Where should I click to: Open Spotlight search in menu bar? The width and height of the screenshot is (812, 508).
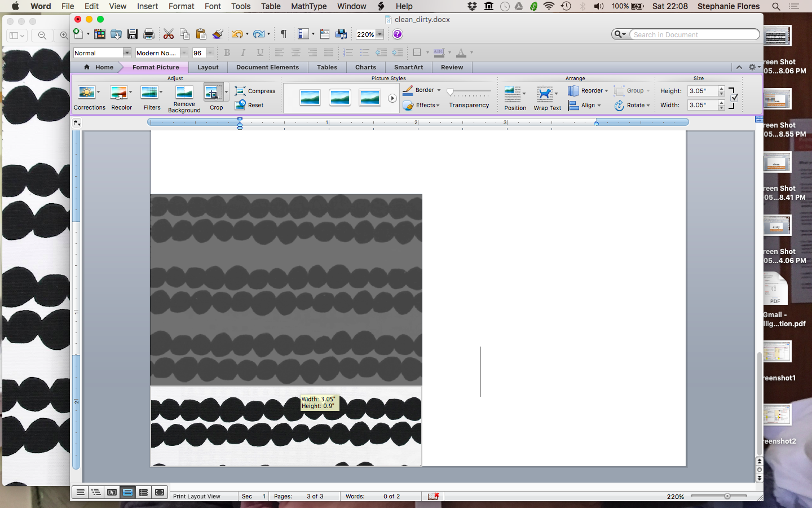(x=776, y=6)
